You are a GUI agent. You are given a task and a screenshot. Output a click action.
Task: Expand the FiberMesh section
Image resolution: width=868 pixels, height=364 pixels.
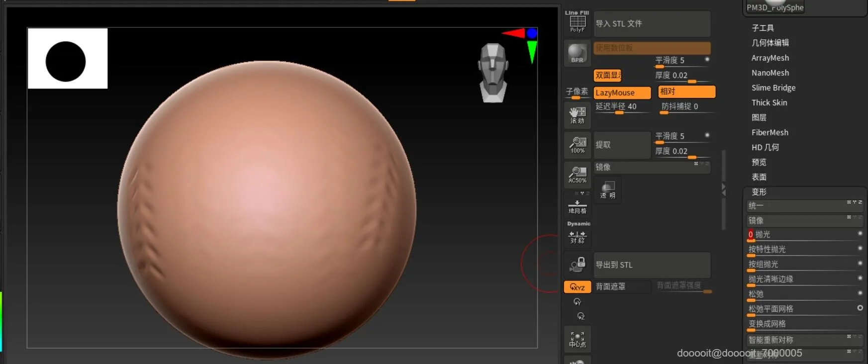(x=770, y=132)
